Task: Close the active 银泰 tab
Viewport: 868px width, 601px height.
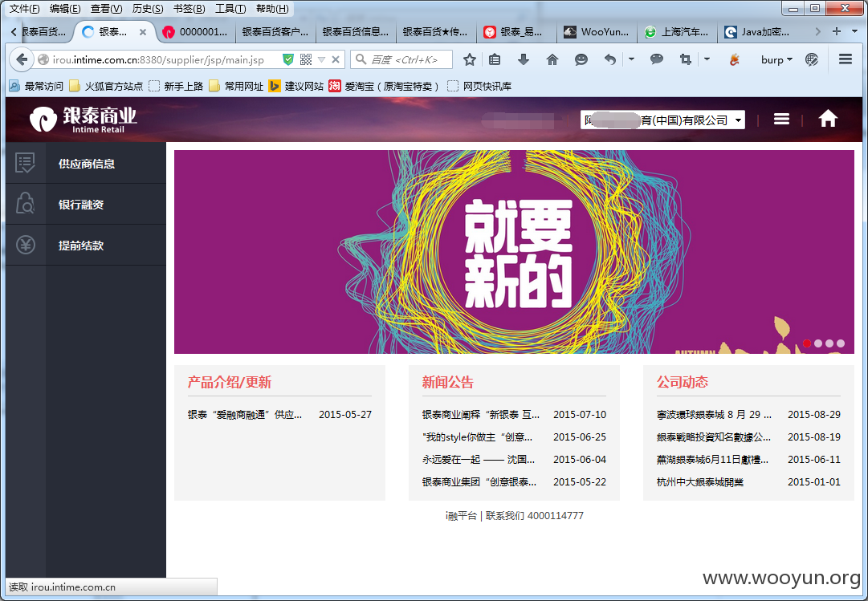Action: pyautogui.click(x=143, y=32)
